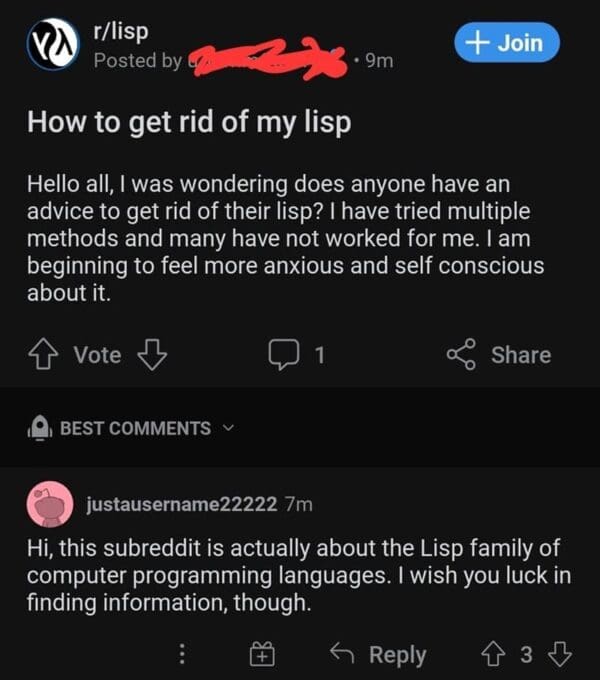Screen dimensions: 600x680
Task: Give an award to the comment
Action: point(262,654)
